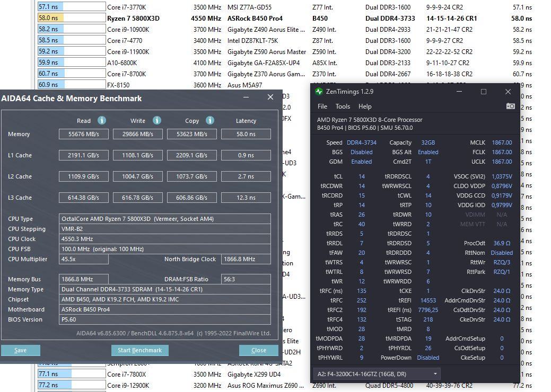This screenshot has width=551, height=392.
Task: Click the RttNom Disabled value
Action: [502, 253]
